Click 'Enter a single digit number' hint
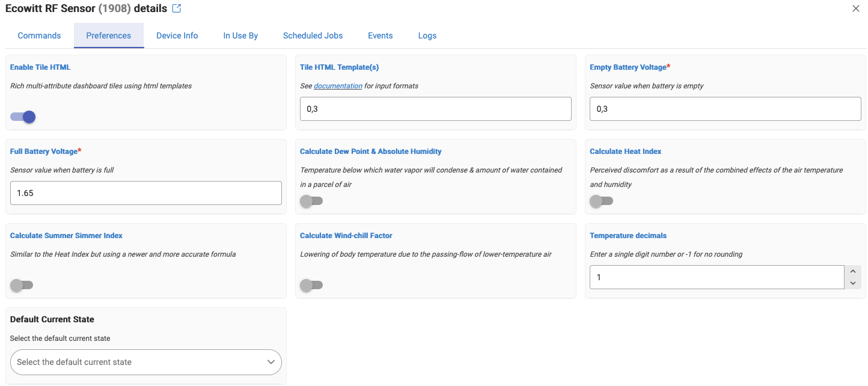 (x=666, y=254)
